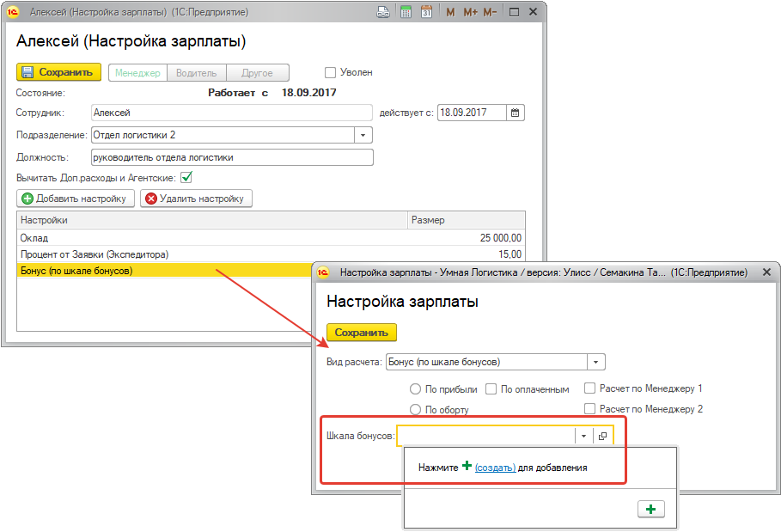Click the 1C logo of the Алексей window
Image resolution: width=781 pixels, height=532 pixels.
(x=13, y=12)
